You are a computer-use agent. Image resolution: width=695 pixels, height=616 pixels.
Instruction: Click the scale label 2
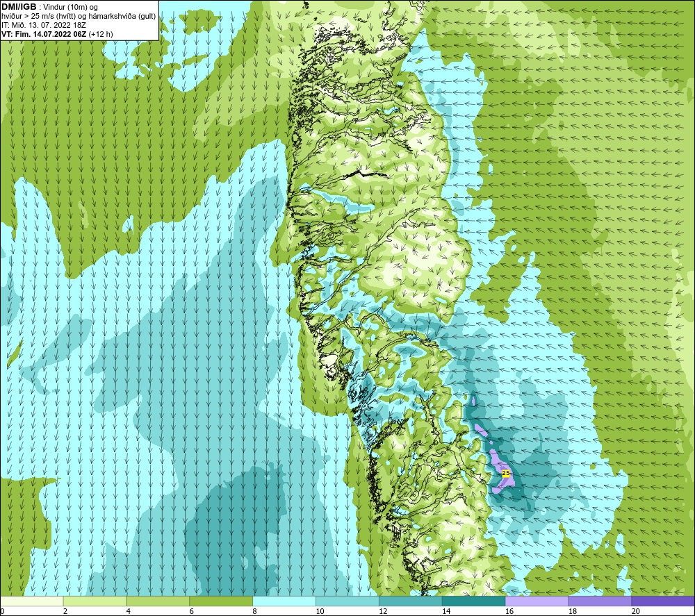point(65,611)
